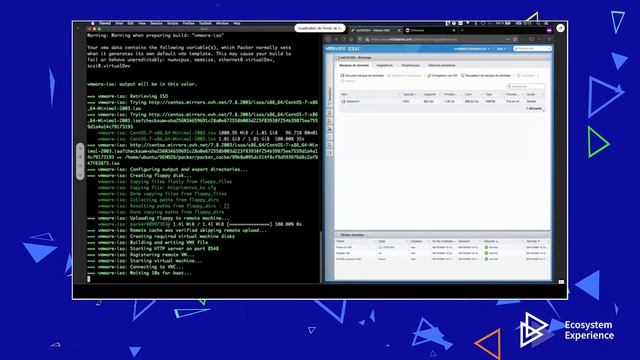Sort recent tasks by Cible column
Image resolution: width=640 pixels, height=360 pixels.
coord(392,241)
